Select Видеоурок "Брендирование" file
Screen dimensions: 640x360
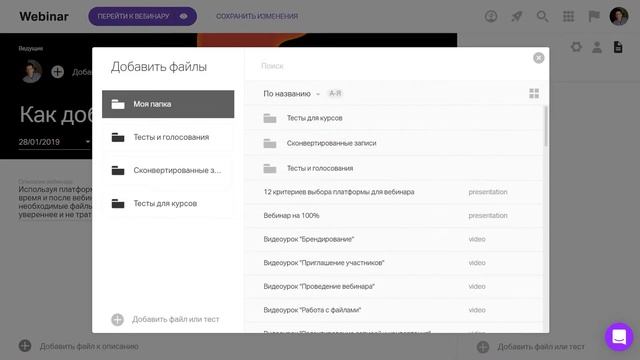394,239
